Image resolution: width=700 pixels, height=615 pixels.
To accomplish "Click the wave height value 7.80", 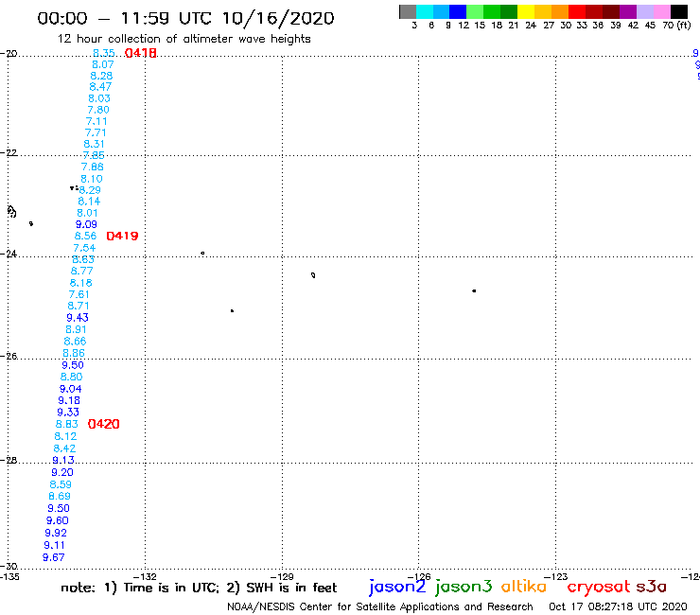I will [x=98, y=110].
